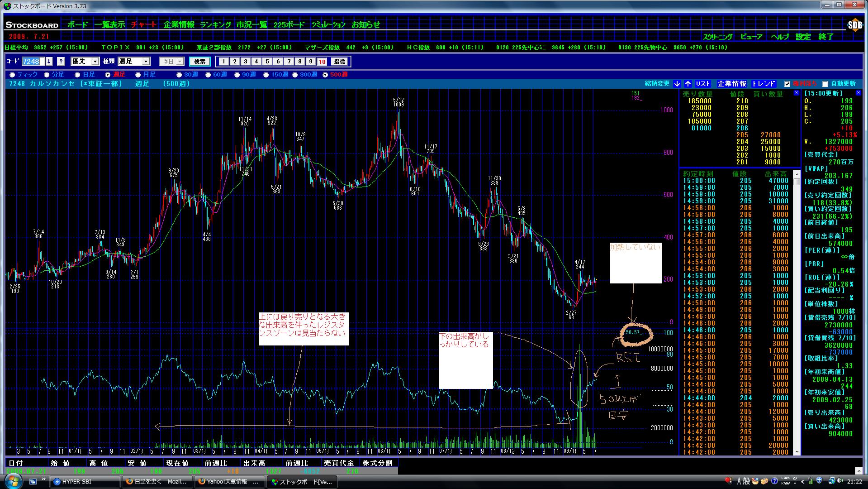Open the 優先 dropdown list
The width and height of the screenshot is (868, 489).
pyautogui.click(x=95, y=62)
